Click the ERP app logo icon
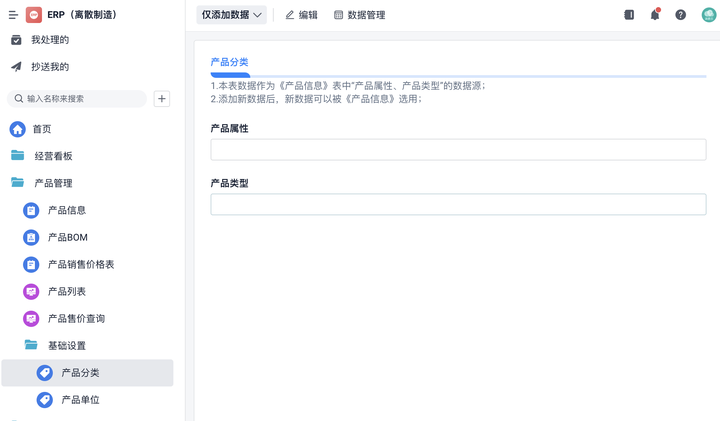The image size is (720, 421). (34, 15)
